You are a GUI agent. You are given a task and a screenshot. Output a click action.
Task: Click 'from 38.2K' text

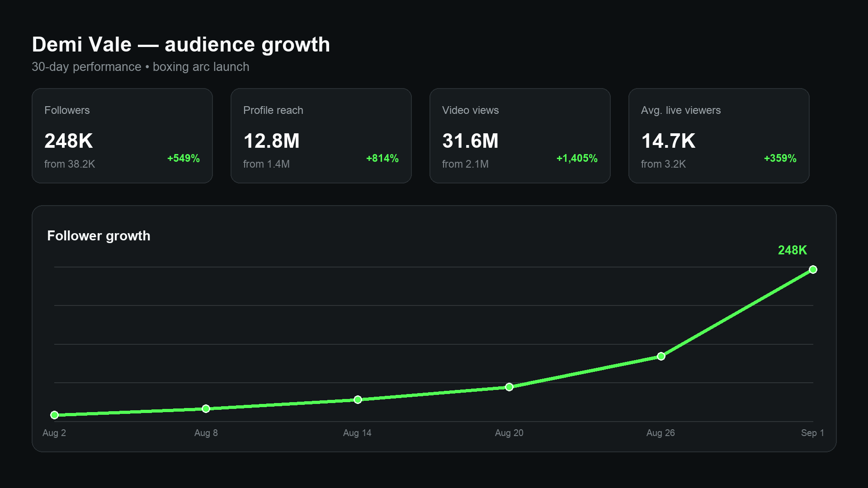tap(70, 164)
